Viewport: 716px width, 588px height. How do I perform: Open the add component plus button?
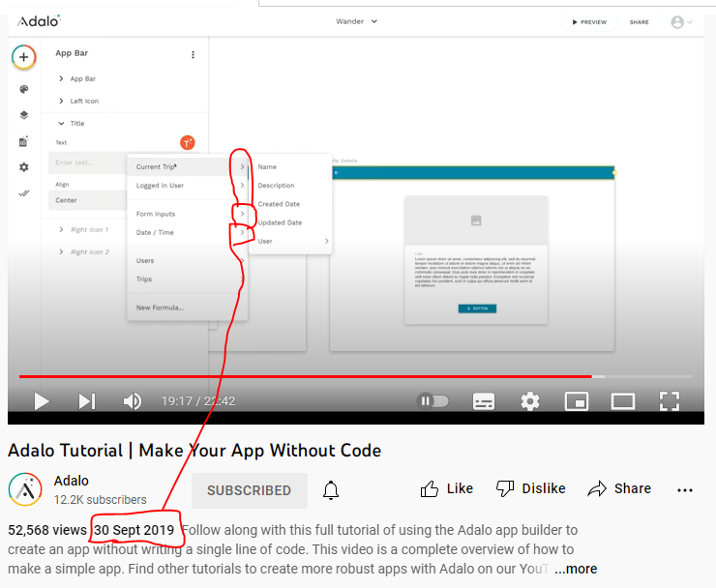tap(24, 57)
